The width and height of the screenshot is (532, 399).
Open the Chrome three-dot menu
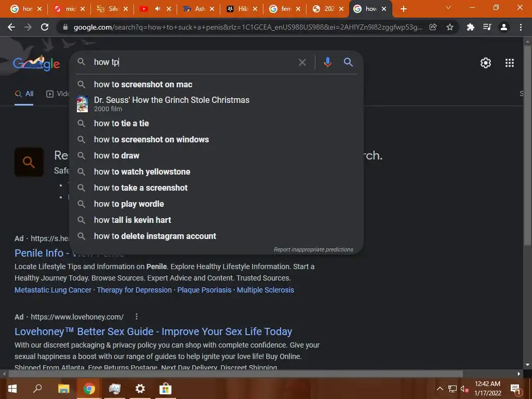pyautogui.click(x=521, y=27)
